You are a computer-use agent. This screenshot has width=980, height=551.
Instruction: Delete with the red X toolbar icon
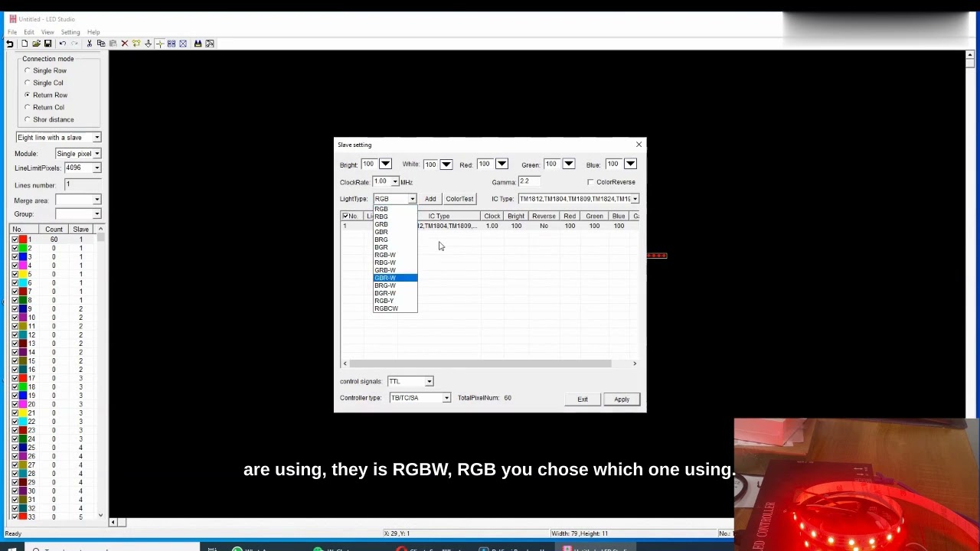(125, 44)
